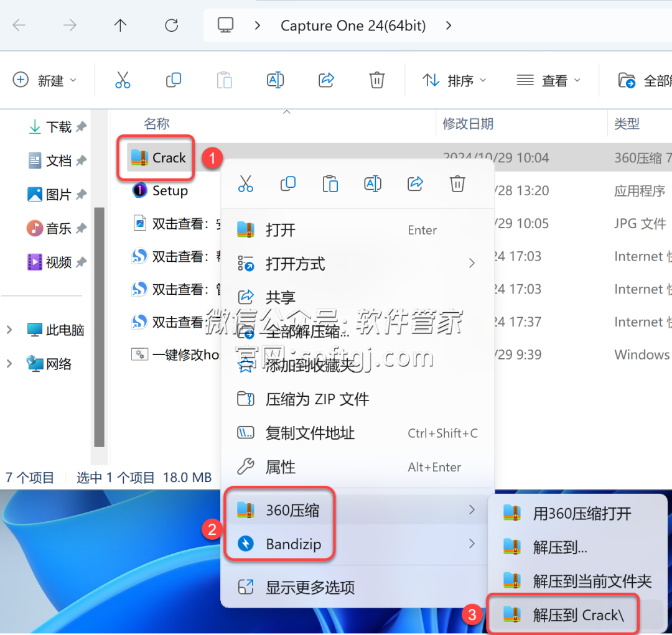Open the Bandizip submenu entry
The height and width of the screenshot is (635, 672).
(357, 544)
